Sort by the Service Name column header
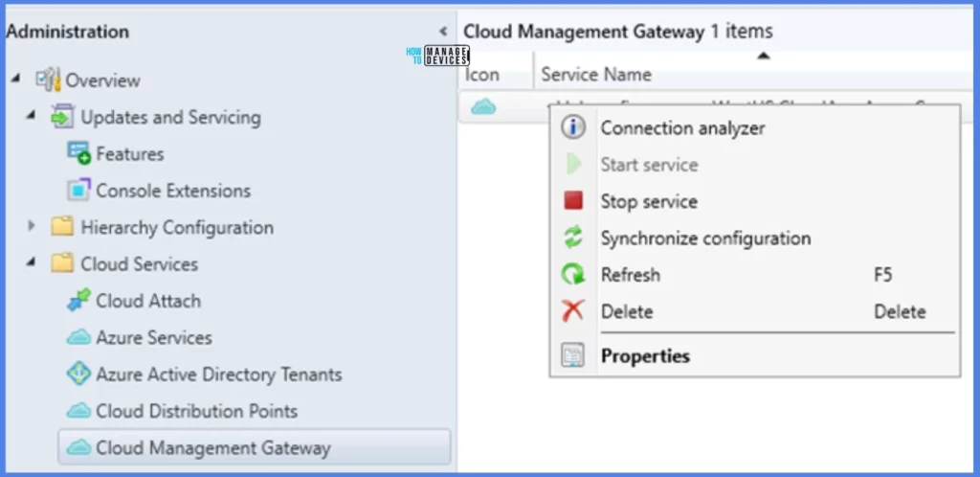980x477 pixels. (596, 75)
